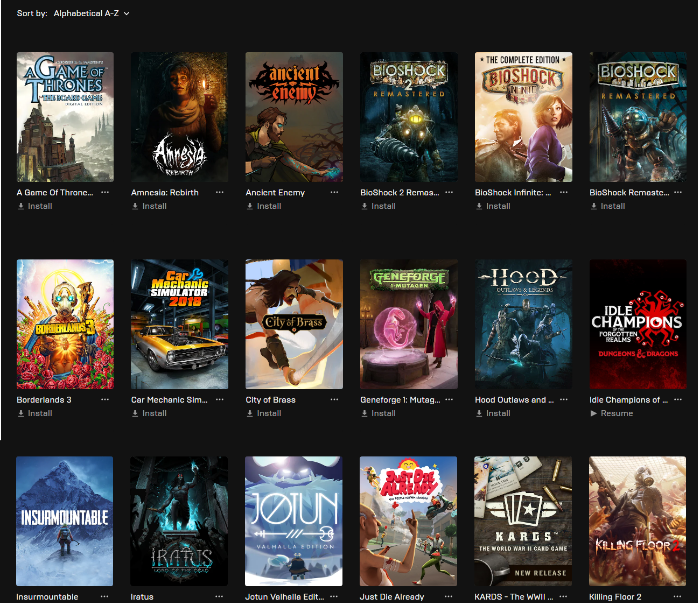Open three-dot menu for Just Die Already
This screenshot has width=700, height=605.
pos(449,596)
